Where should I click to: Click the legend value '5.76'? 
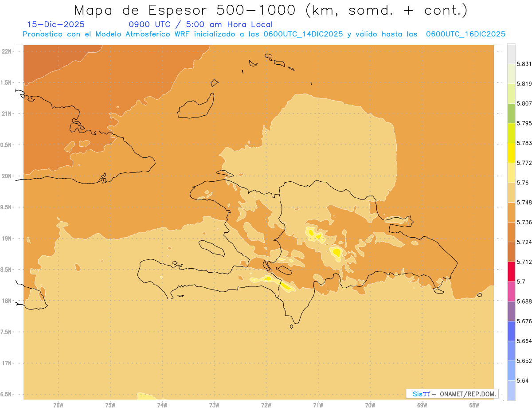coord(522,183)
